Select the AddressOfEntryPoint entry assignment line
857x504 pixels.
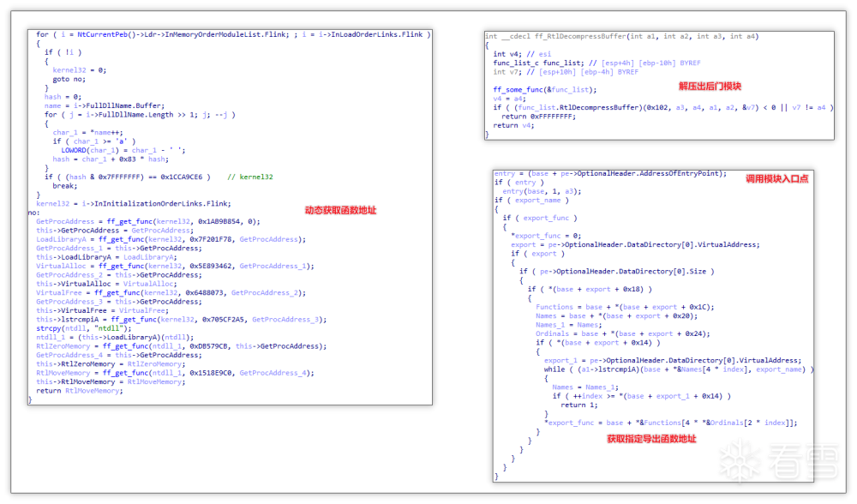tap(610, 173)
